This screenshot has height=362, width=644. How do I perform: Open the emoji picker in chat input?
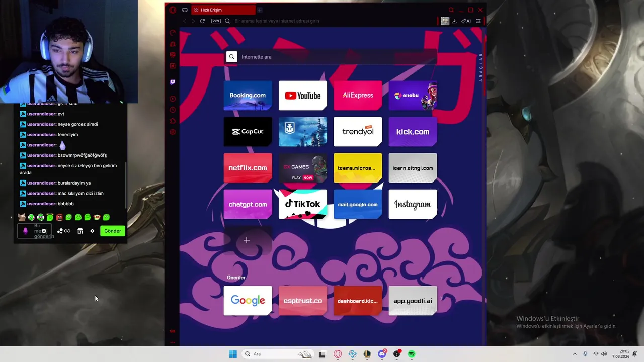point(44,231)
